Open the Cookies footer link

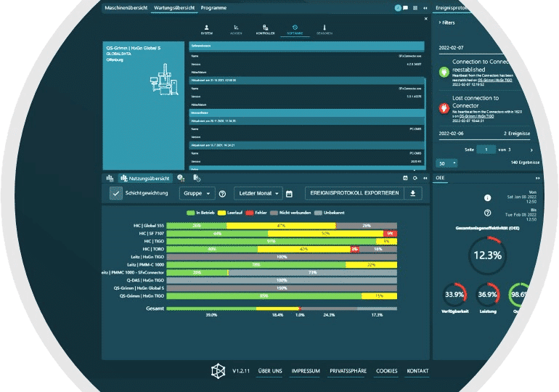pyautogui.click(x=386, y=371)
